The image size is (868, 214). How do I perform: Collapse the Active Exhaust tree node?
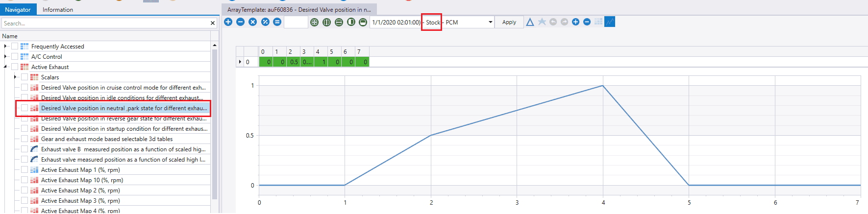pos(5,67)
